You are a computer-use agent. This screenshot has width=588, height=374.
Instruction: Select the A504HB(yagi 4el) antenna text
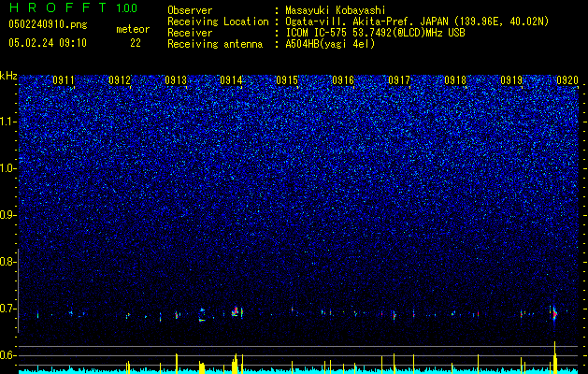[330, 44]
